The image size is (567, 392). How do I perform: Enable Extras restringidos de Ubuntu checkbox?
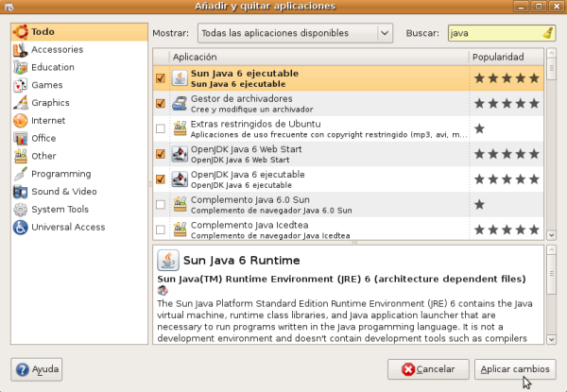(160, 128)
